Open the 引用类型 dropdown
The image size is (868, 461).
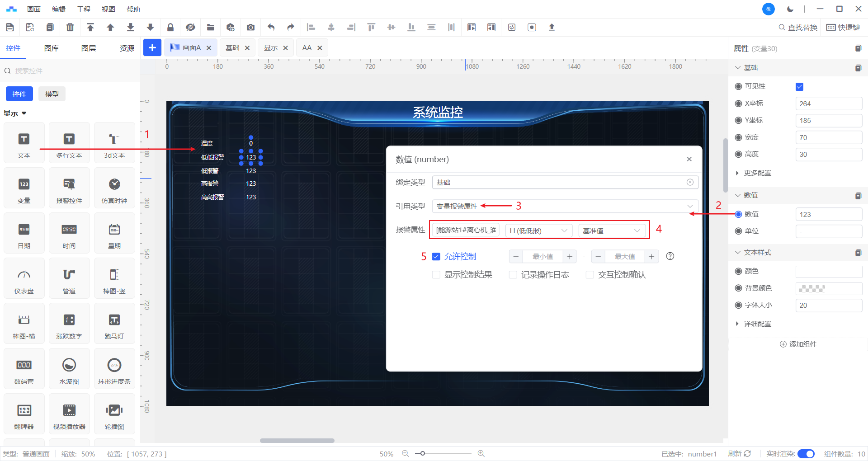pyautogui.click(x=565, y=206)
